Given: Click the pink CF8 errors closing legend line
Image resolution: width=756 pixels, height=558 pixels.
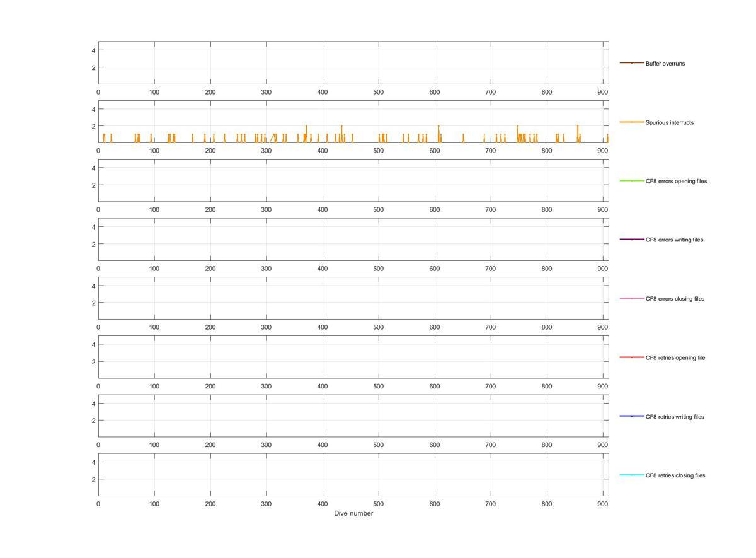Looking at the screenshot, I should pyautogui.click(x=632, y=298).
